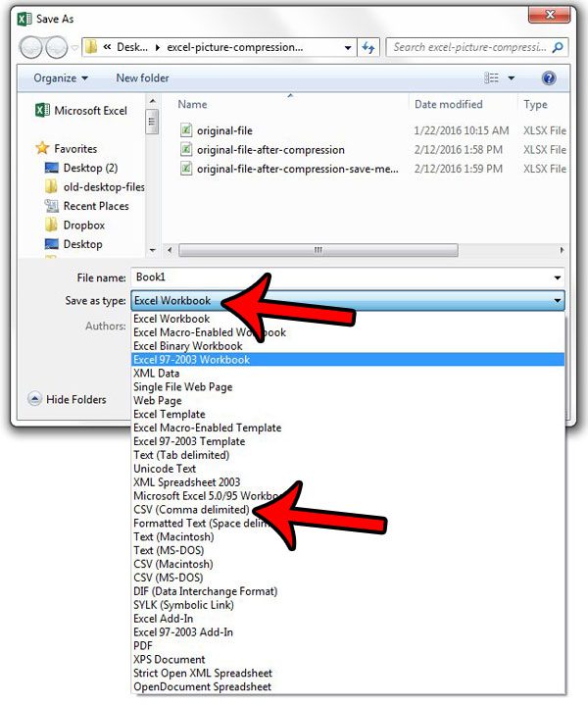588x705 pixels.
Task: Click the Hide Folders arrow icon
Action: click(34, 399)
